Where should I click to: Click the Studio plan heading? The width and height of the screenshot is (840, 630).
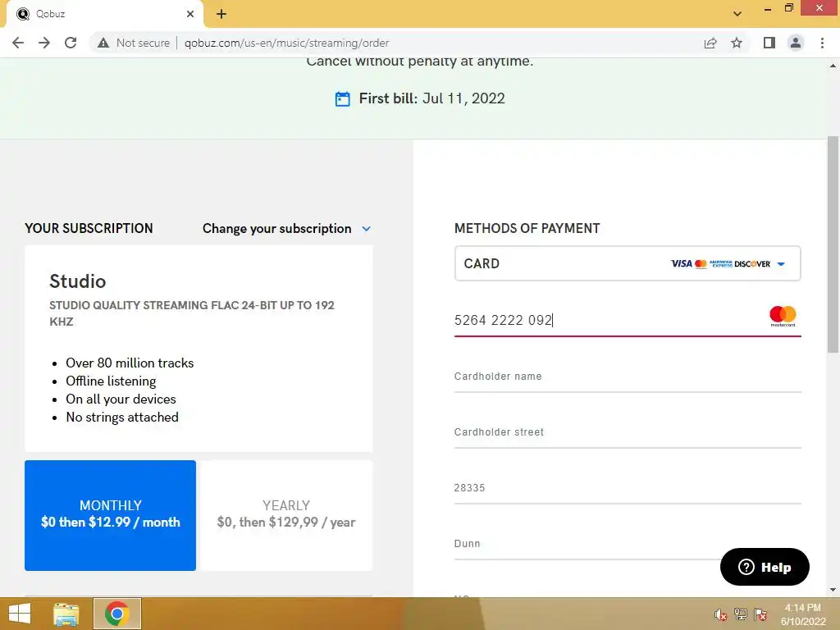pyautogui.click(x=78, y=281)
